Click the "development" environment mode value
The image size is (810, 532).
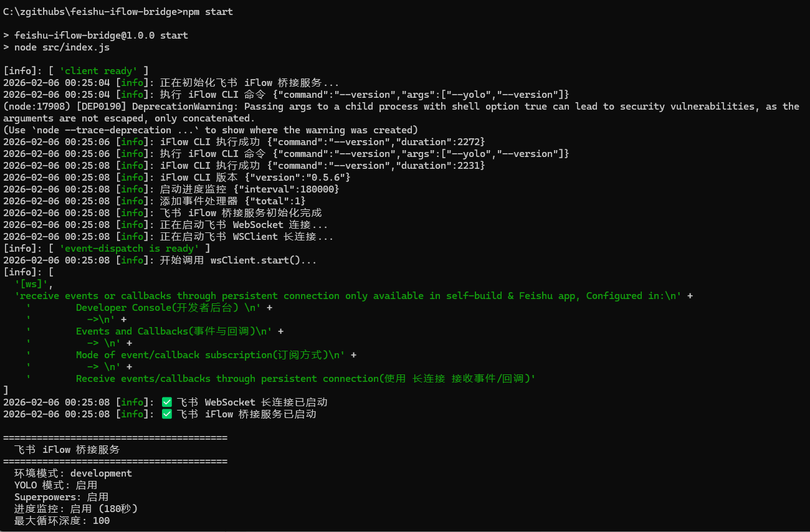coord(101,473)
